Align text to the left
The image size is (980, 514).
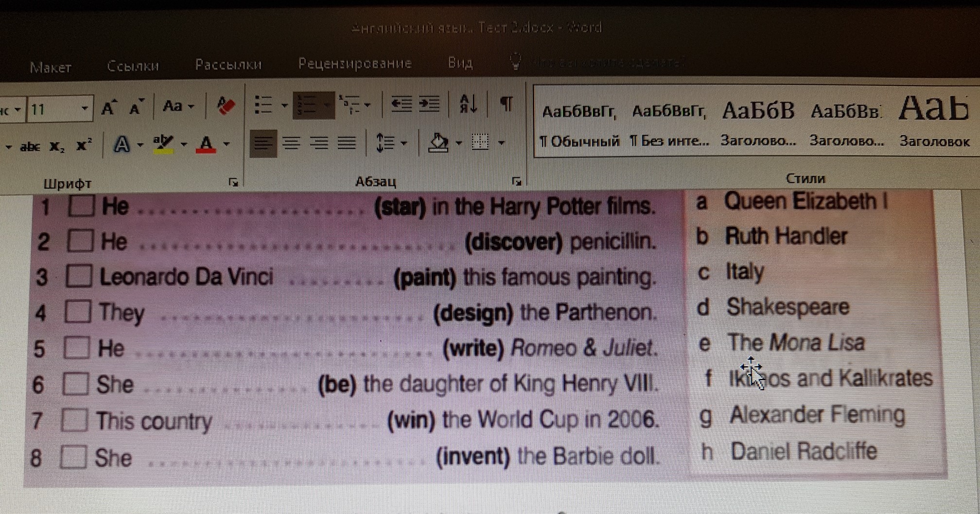pyautogui.click(x=262, y=143)
